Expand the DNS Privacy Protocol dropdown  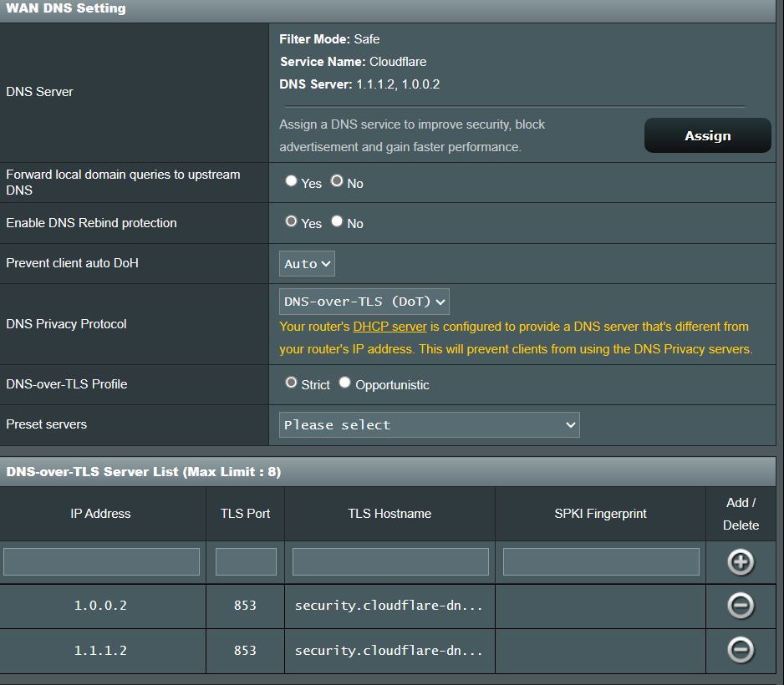364,302
